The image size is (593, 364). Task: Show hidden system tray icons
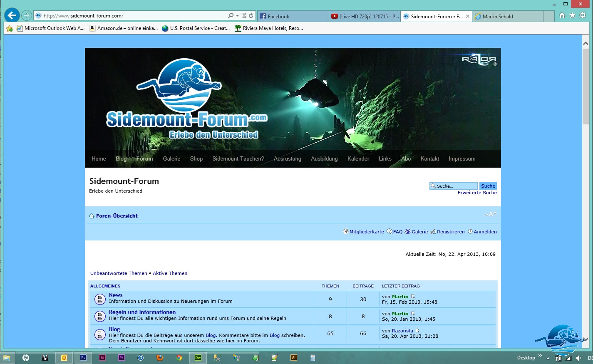click(x=548, y=358)
